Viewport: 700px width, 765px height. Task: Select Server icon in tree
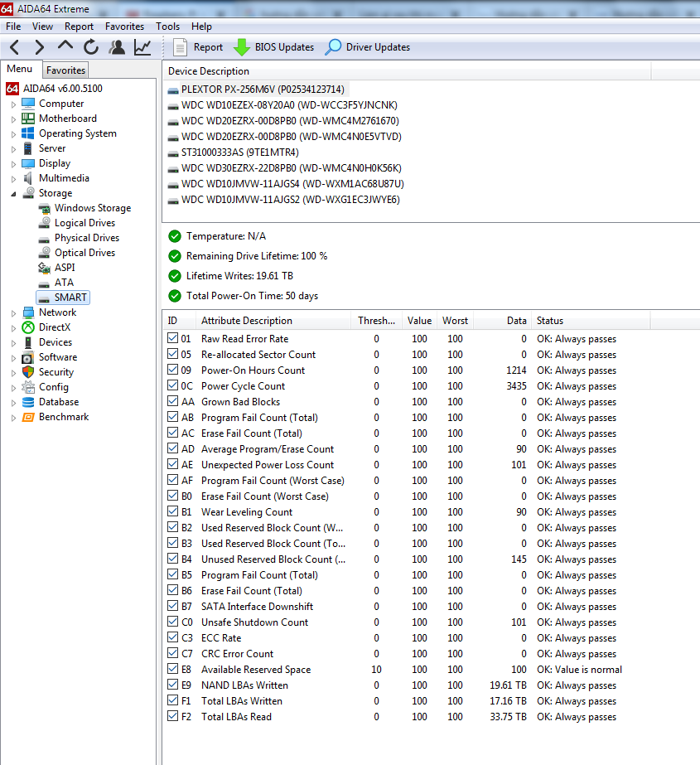[28, 148]
